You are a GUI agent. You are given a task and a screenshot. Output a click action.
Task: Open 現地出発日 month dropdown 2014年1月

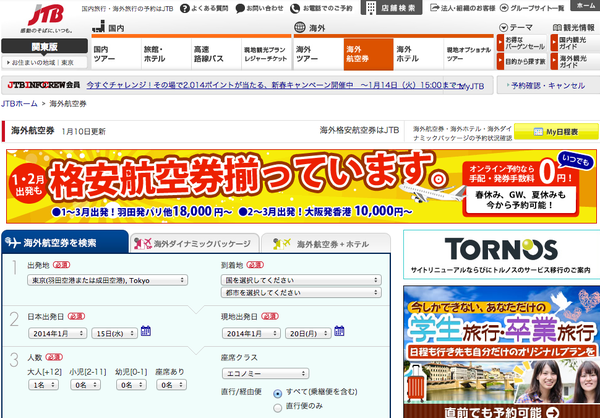[251, 333]
